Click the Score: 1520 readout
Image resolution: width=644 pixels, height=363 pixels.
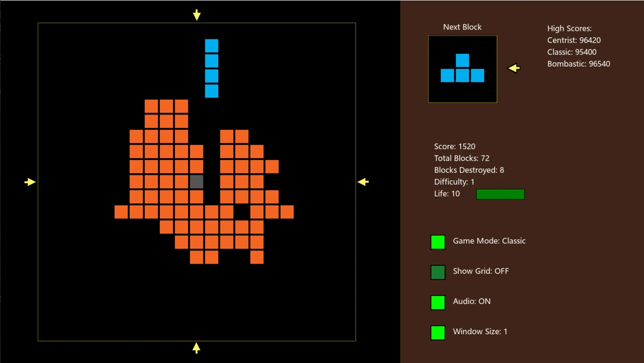[x=454, y=147]
